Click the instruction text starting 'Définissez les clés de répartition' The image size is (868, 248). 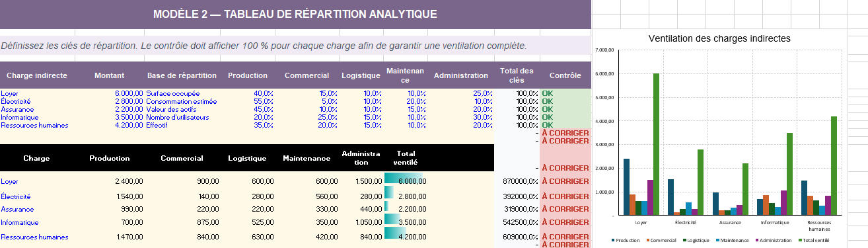point(264,46)
